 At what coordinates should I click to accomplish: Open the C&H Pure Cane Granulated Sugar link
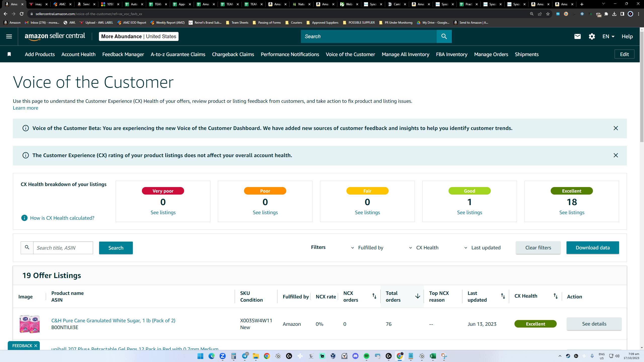click(113, 321)
